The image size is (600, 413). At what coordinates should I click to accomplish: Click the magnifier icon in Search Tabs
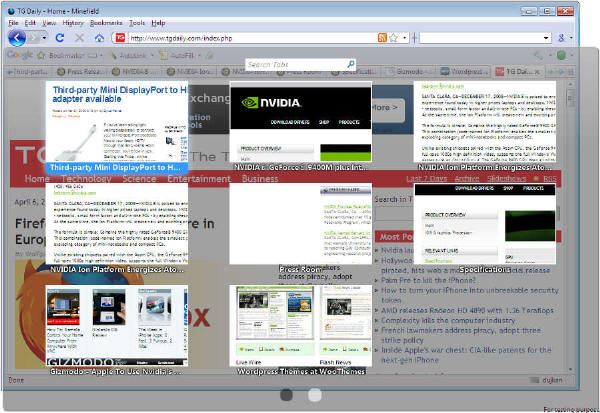(x=351, y=64)
